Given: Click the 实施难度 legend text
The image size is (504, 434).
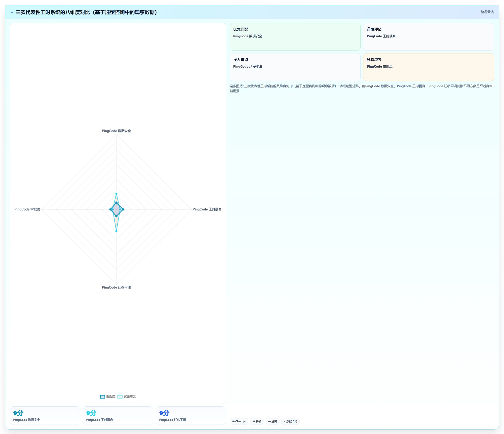Looking at the screenshot, I should [130, 396].
